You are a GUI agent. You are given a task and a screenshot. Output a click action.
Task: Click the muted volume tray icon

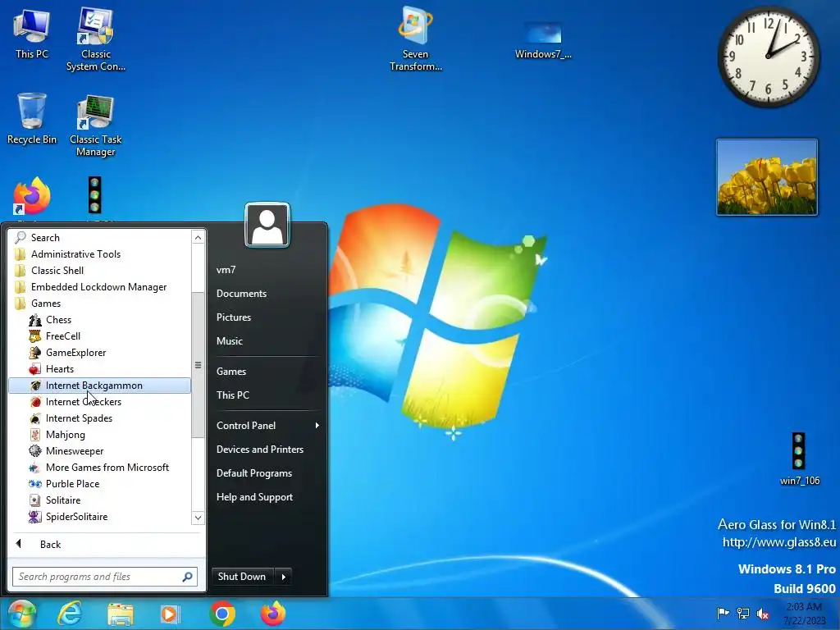point(763,613)
